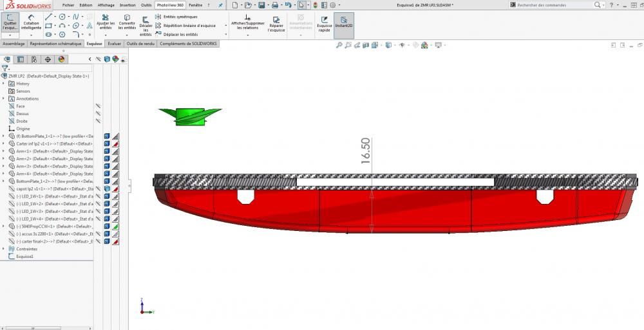
Task: Click Réparer l'esquisse
Action: pyautogui.click(x=276, y=24)
